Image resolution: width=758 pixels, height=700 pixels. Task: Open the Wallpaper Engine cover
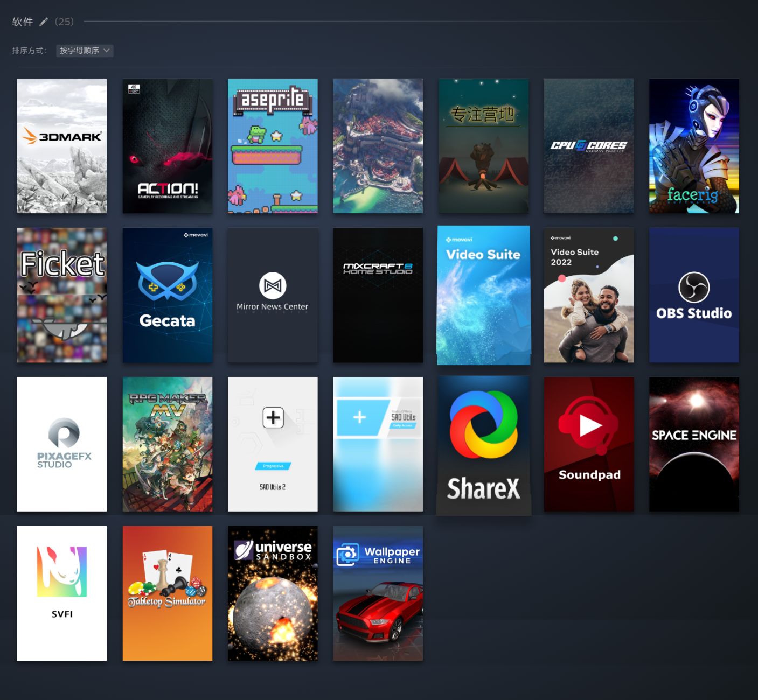[x=378, y=593]
